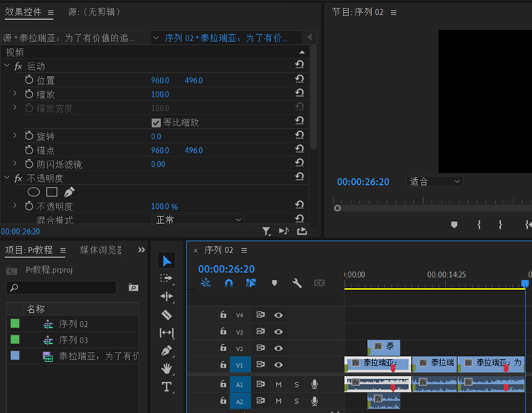Open 序列 03 in project panel
Screen dimensions: 532x413
tap(73, 340)
